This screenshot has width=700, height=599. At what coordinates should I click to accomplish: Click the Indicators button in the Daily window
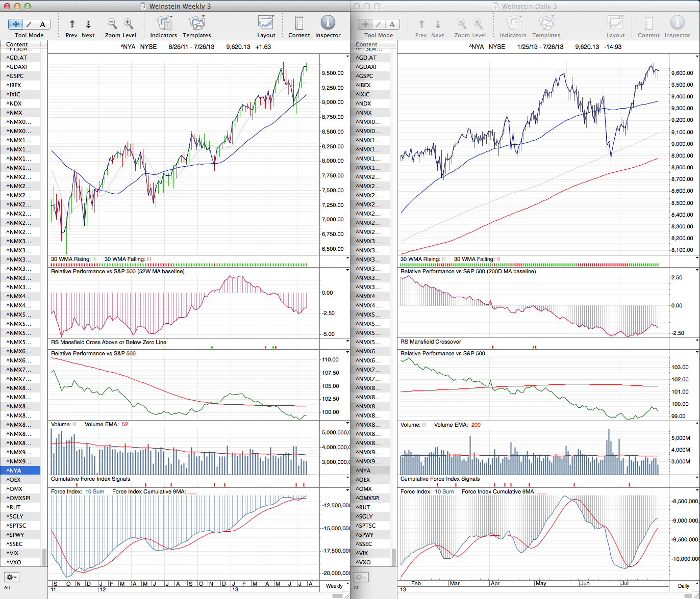pos(513,24)
